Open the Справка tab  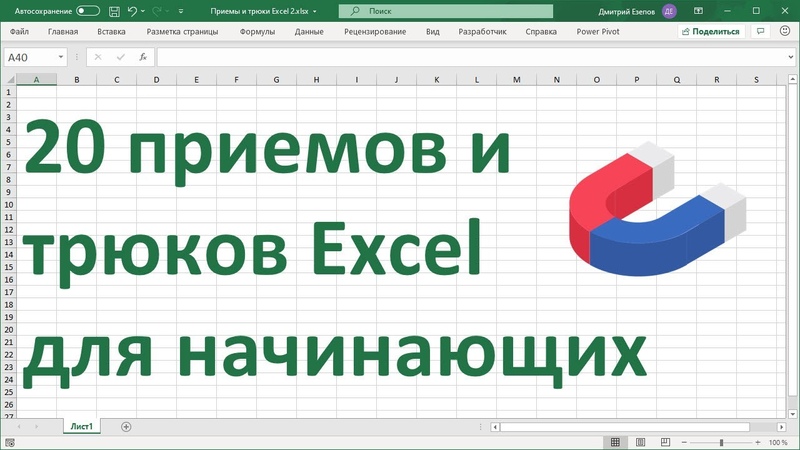click(x=541, y=32)
